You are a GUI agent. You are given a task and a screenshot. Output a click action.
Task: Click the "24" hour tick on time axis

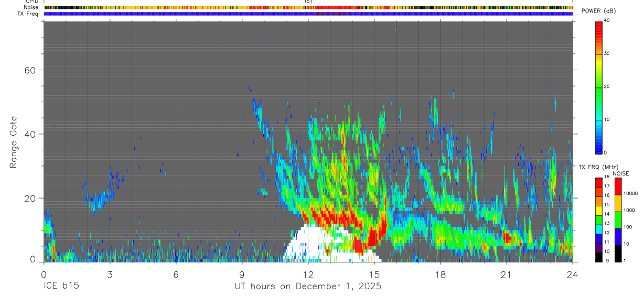pyautogui.click(x=572, y=274)
